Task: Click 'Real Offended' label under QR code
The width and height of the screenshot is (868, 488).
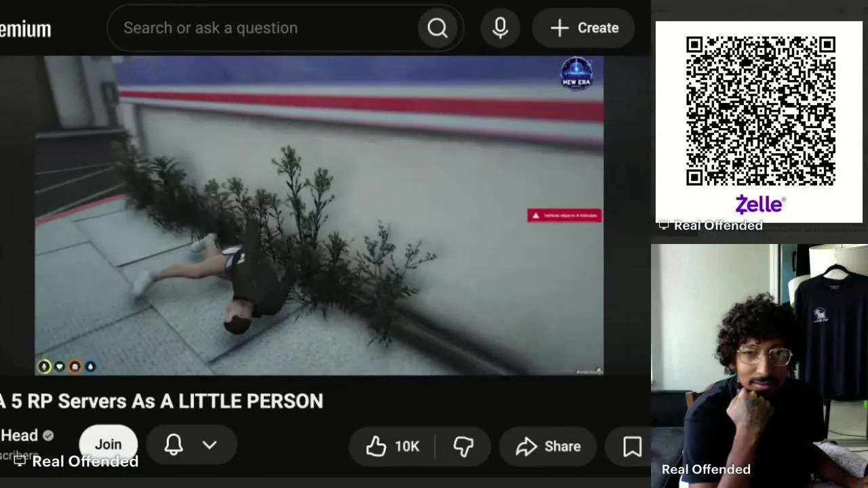Action: coord(718,226)
